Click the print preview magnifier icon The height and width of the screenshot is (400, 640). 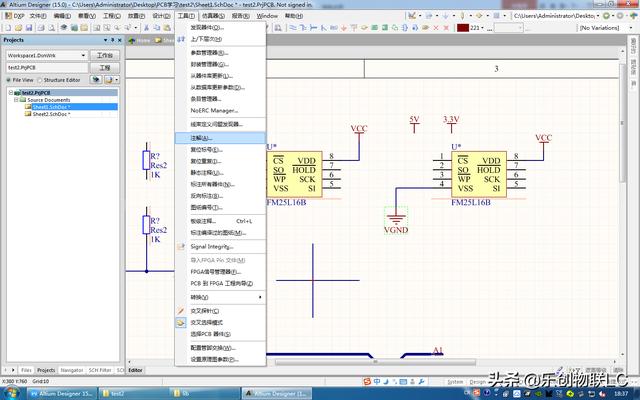51,28
